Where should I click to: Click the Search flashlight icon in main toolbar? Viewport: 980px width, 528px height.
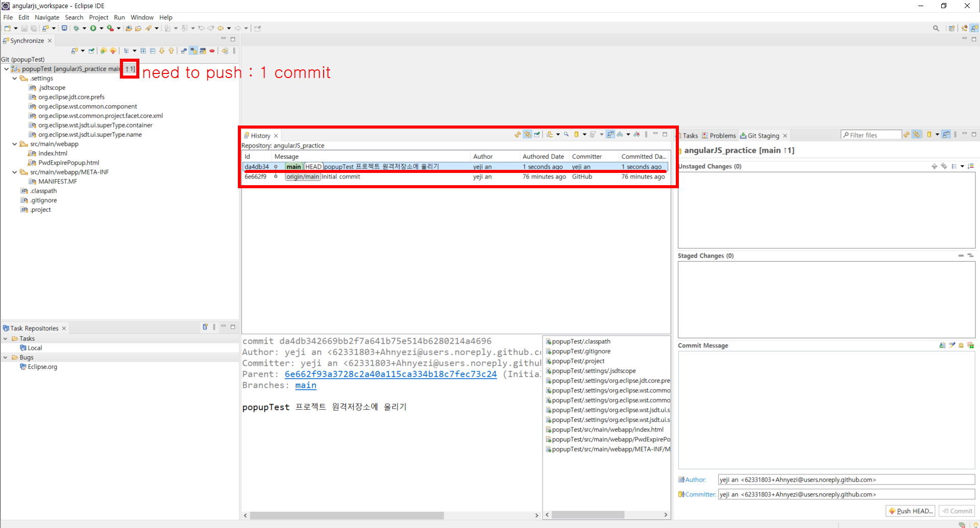click(x=149, y=28)
